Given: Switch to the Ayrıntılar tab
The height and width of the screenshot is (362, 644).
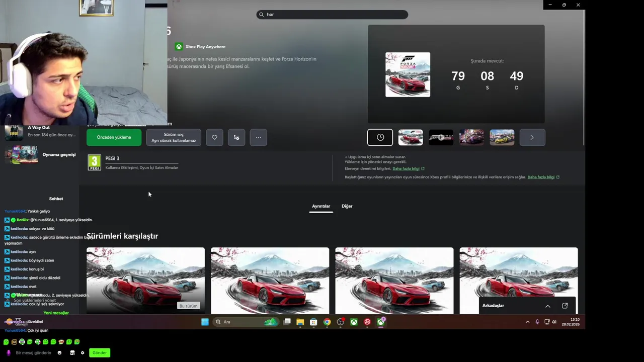Looking at the screenshot, I should [x=321, y=206].
